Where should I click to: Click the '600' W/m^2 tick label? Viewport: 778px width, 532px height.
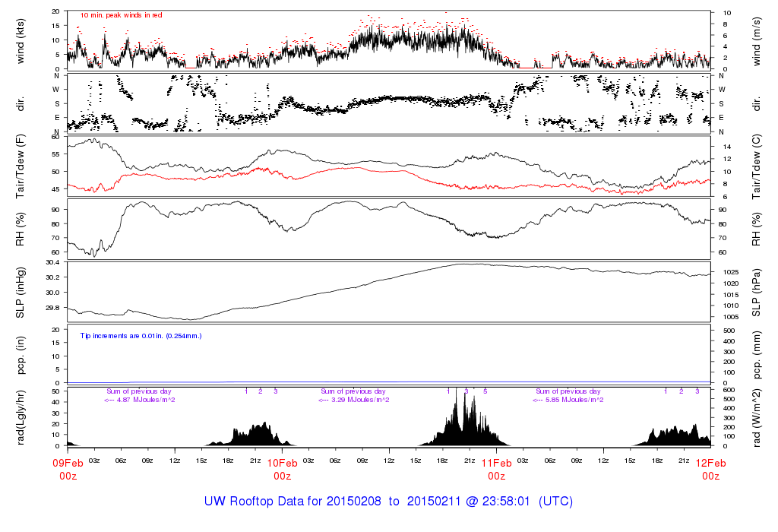coord(729,391)
